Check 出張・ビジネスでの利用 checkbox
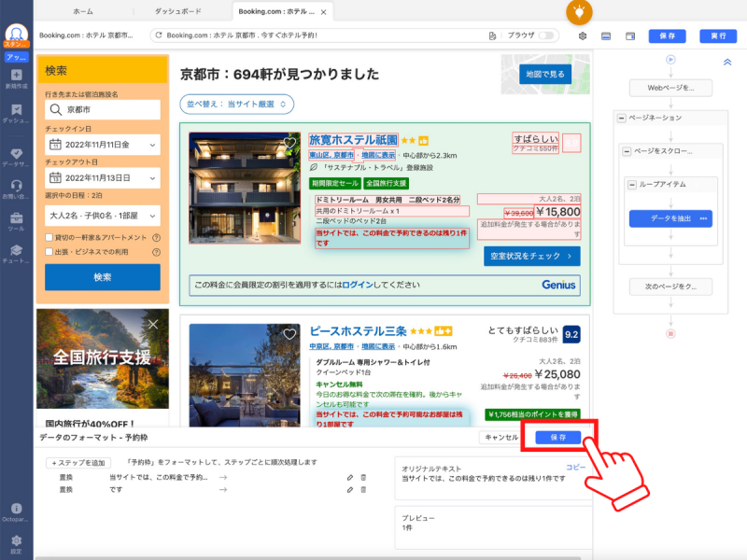The height and width of the screenshot is (560, 747). pyautogui.click(x=49, y=251)
